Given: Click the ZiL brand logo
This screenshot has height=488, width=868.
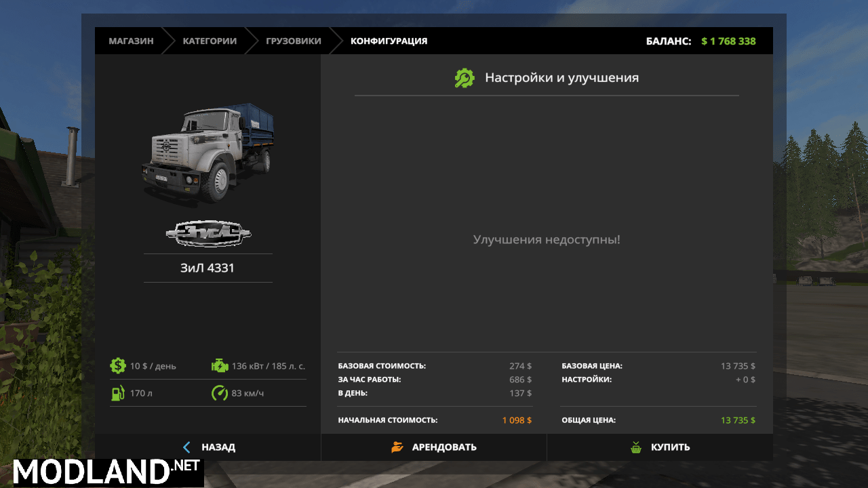Looking at the screenshot, I should click(208, 234).
